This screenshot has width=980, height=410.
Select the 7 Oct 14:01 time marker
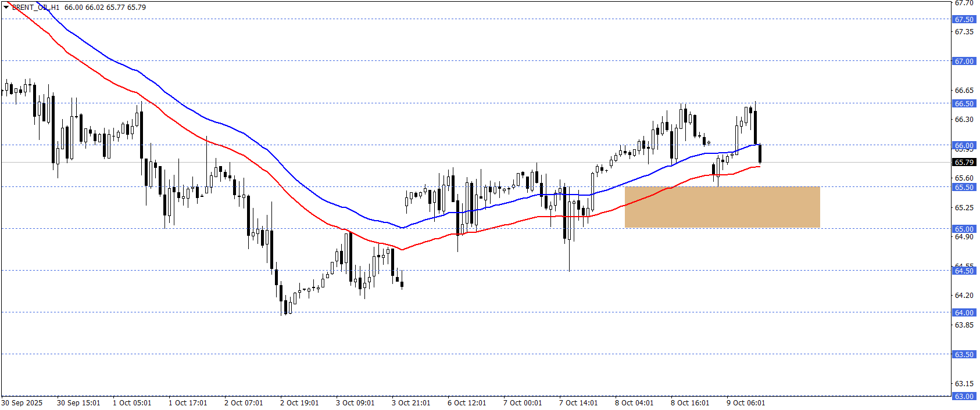point(578,402)
